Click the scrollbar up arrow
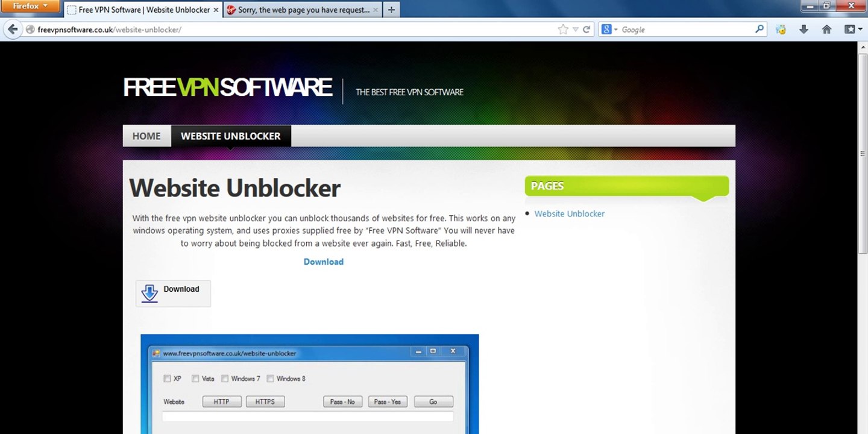This screenshot has width=868, height=434. point(863,47)
